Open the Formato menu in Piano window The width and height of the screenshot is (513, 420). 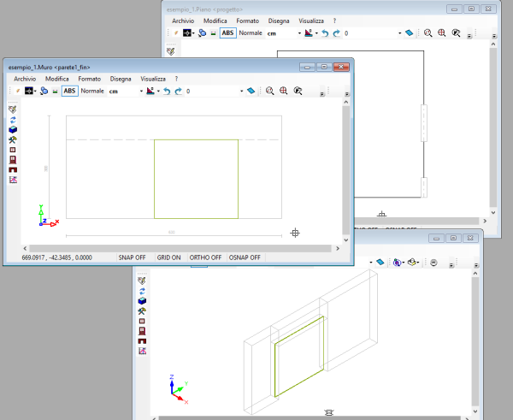tap(247, 20)
